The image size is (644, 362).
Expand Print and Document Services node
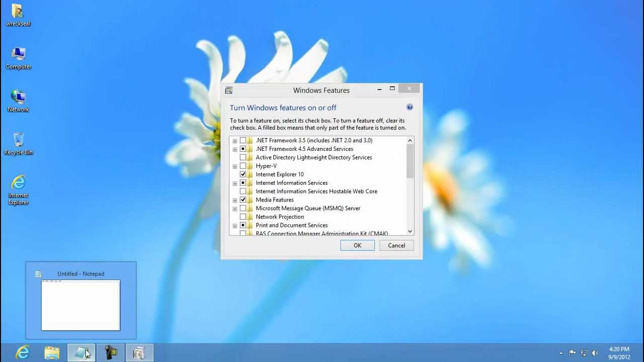pyautogui.click(x=235, y=226)
